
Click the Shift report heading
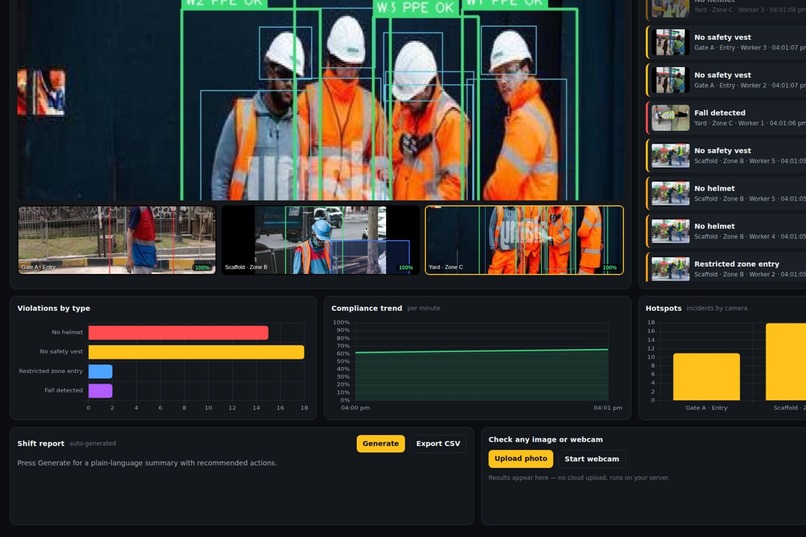click(41, 443)
